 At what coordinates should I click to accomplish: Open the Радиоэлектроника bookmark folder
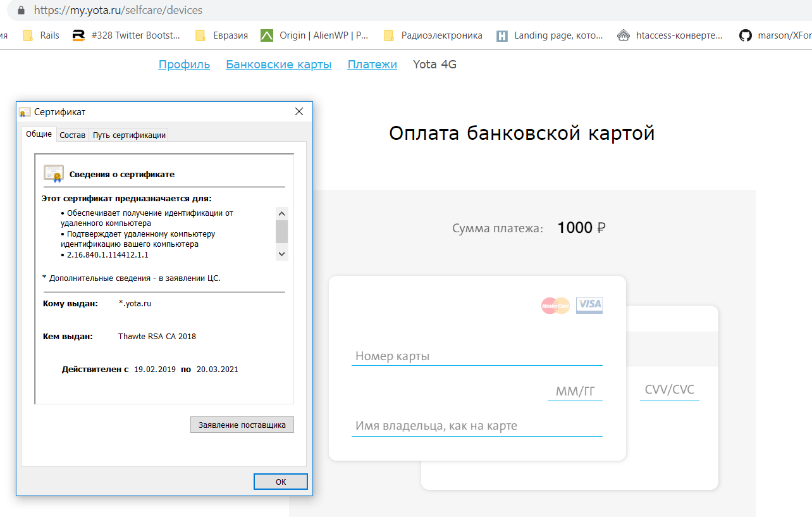(x=433, y=35)
